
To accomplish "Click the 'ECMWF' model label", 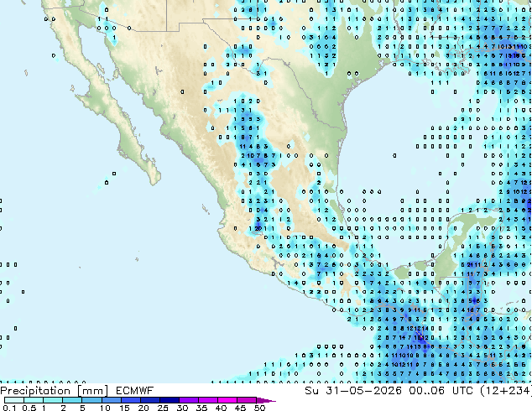I will click(x=135, y=391).
